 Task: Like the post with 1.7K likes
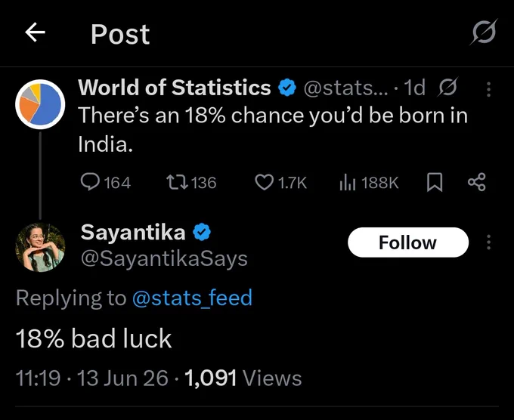coord(281,183)
